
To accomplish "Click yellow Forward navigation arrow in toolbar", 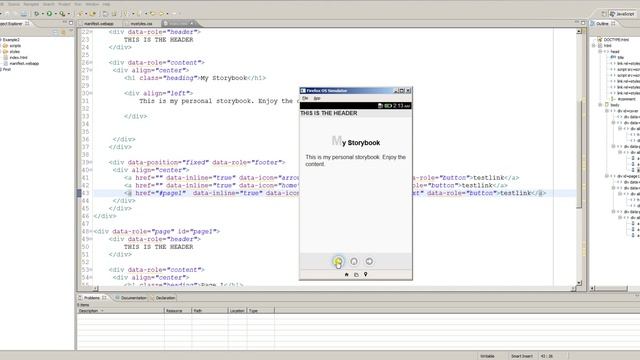I will coord(162,13).
